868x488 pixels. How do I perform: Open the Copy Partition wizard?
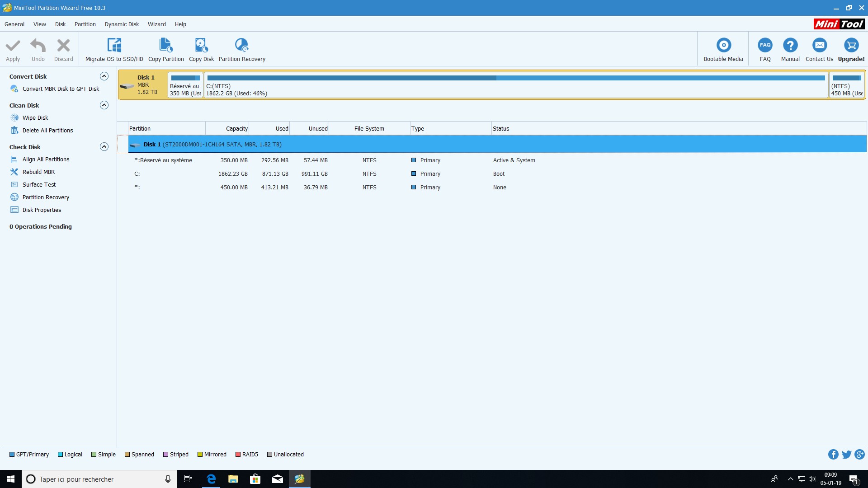click(166, 45)
